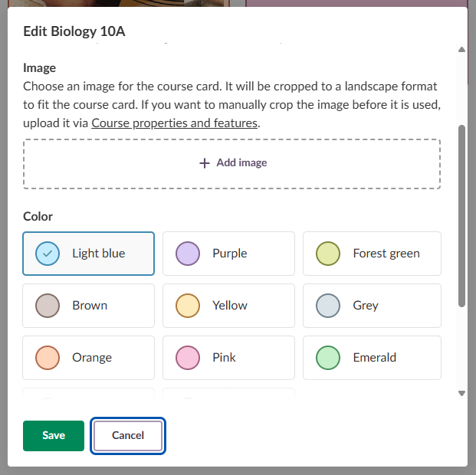Select the Orange color swatch circle
This screenshot has height=475, width=476.
tap(48, 358)
